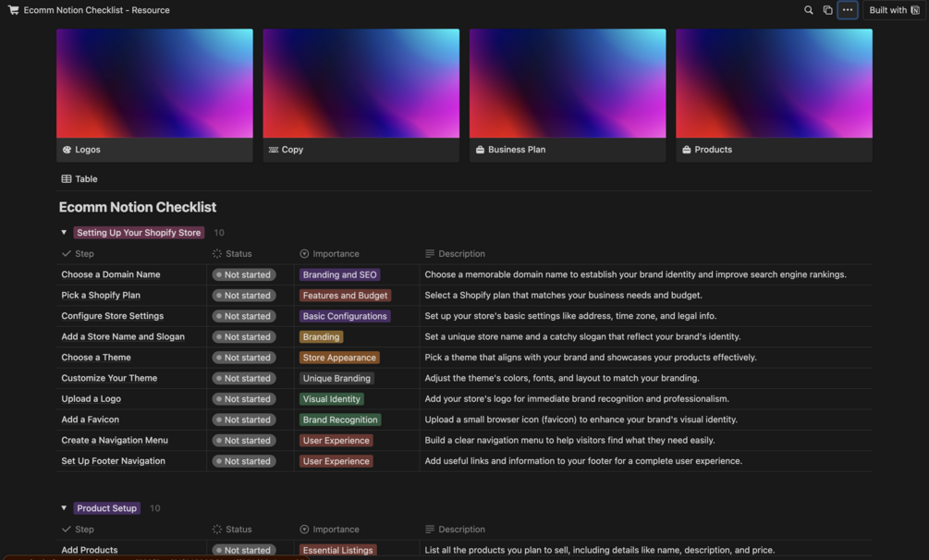Open the Customize Your Theme step
The image size is (929, 560).
click(x=109, y=378)
